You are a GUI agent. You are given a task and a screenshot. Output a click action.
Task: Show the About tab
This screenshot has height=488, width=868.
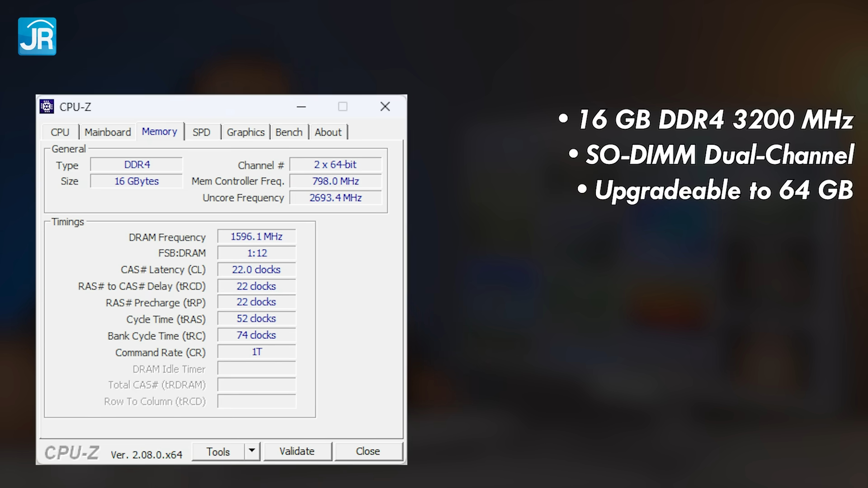pos(328,132)
